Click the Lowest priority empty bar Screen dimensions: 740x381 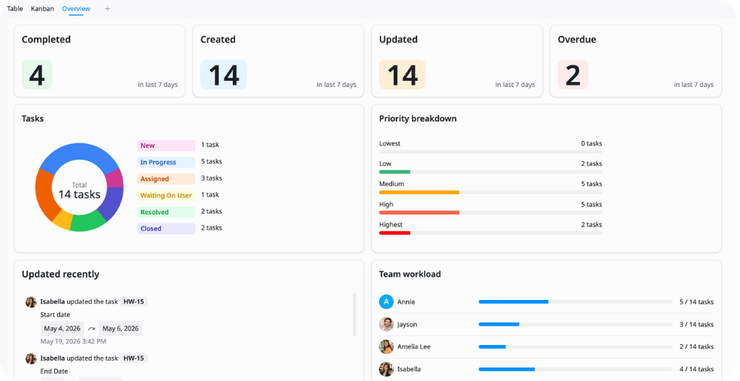(x=490, y=152)
